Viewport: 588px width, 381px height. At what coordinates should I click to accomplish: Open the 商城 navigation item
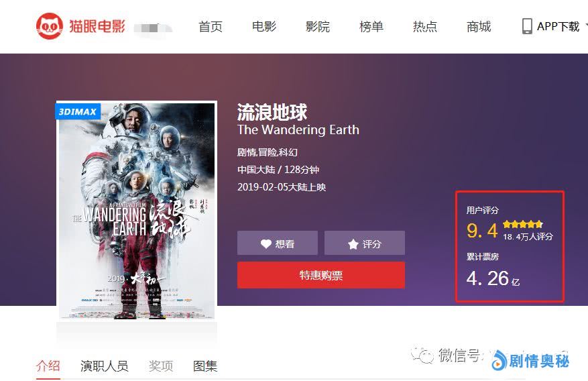point(479,26)
